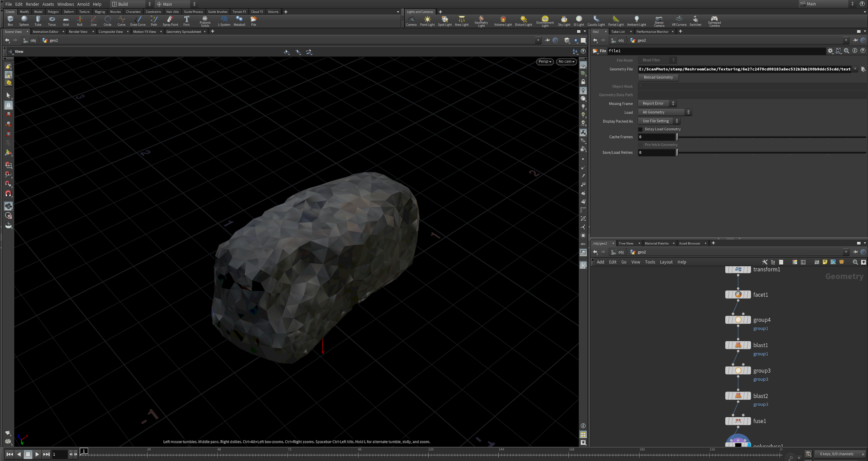Jump to the first frame

(9, 454)
